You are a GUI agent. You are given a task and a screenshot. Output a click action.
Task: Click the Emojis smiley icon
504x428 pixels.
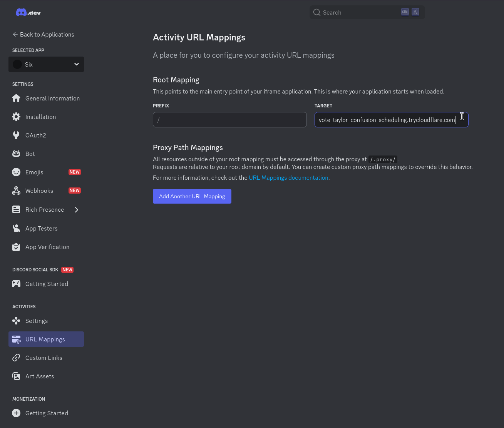[16, 172]
